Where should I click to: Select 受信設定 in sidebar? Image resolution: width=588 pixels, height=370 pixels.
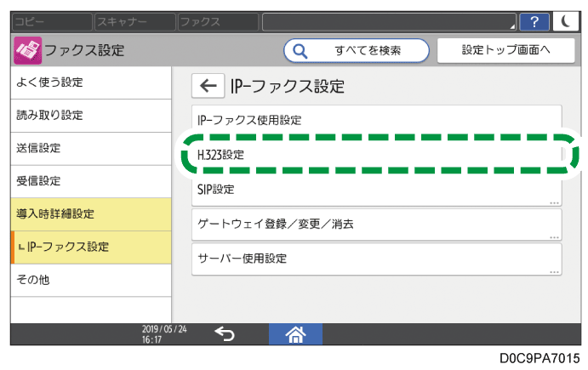click(x=91, y=181)
